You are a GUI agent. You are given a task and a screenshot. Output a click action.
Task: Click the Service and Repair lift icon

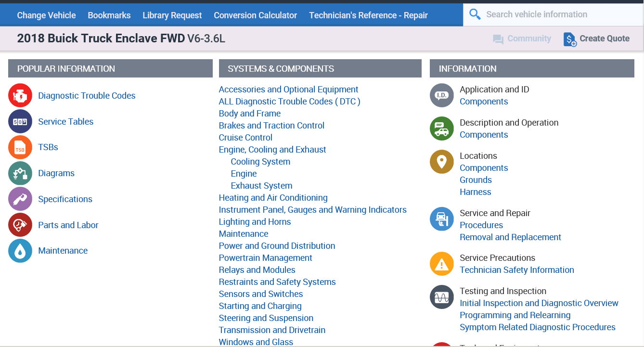(442, 219)
